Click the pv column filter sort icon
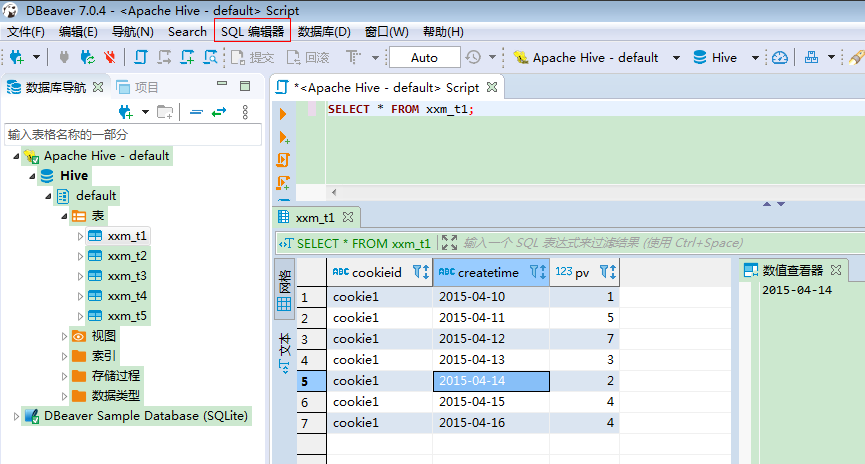Viewport: 865px width, 464px height. coord(608,272)
